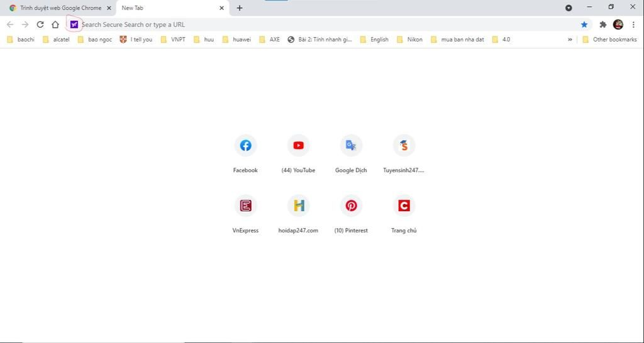Image resolution: width=644 pixels, height=343 pixels.
Task: Open the Bài 2: Tính nhanh bookmark
Action: coord(320,40)
